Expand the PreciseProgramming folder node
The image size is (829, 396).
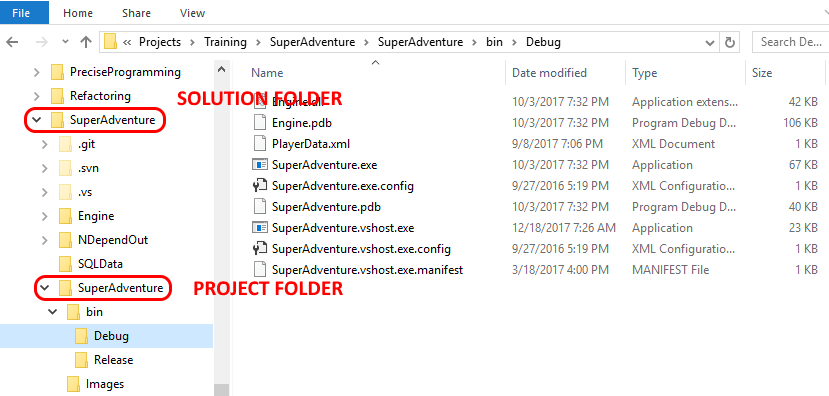coord(36,71)
